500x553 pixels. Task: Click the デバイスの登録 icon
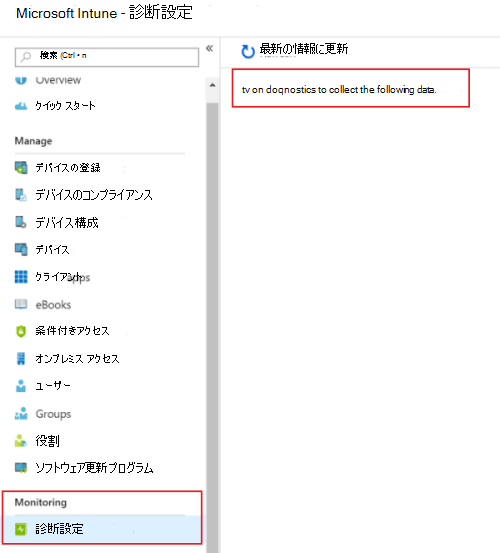(x=21, y=168)
